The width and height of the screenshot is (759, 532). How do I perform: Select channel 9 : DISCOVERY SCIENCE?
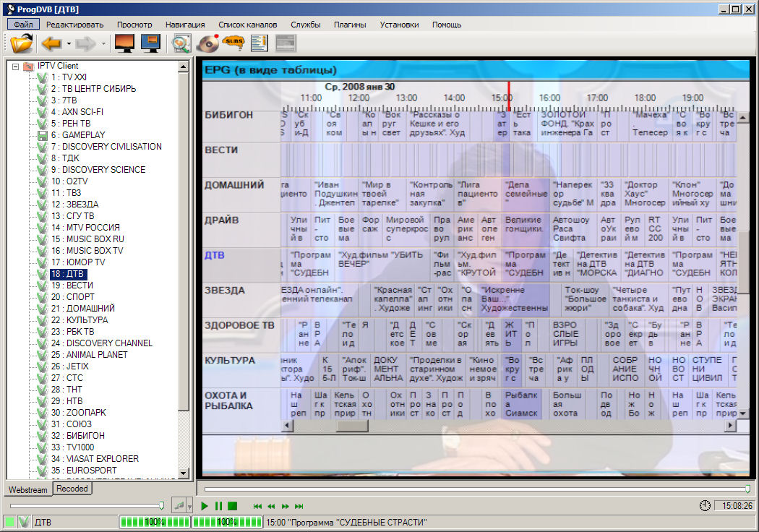coord(98,170)
